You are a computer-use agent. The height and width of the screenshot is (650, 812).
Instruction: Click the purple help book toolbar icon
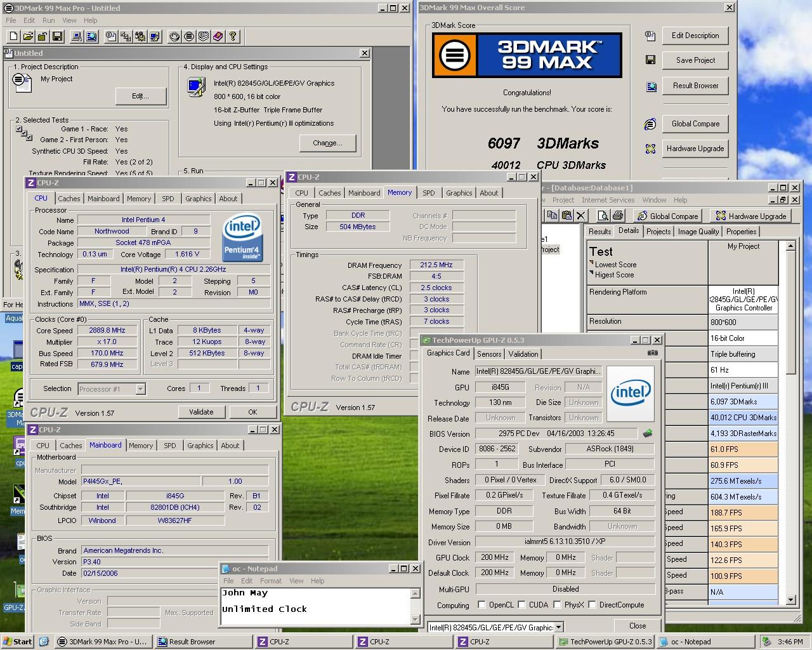[x=218, y=36]
